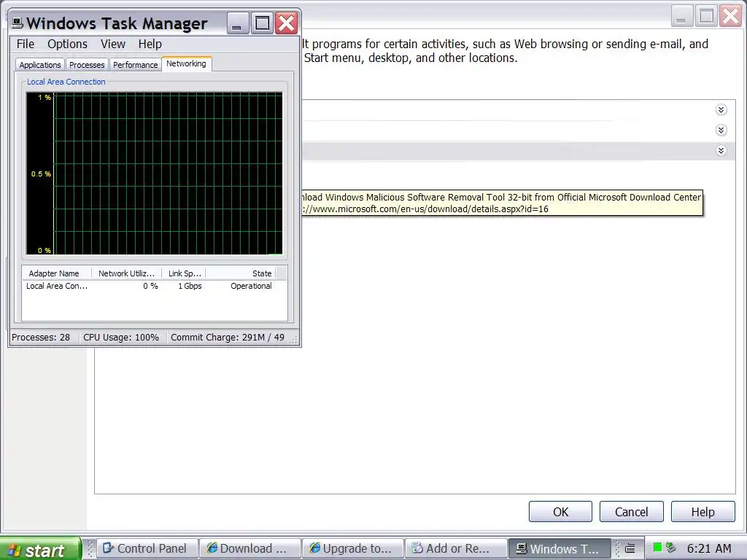747x560 pixels.
Task: Switch to the Processes tab
Action: point(87,65)
